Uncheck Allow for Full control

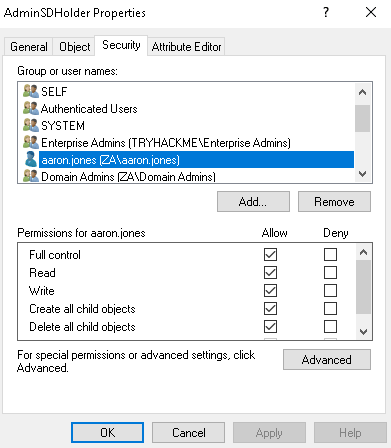[270, 255]
